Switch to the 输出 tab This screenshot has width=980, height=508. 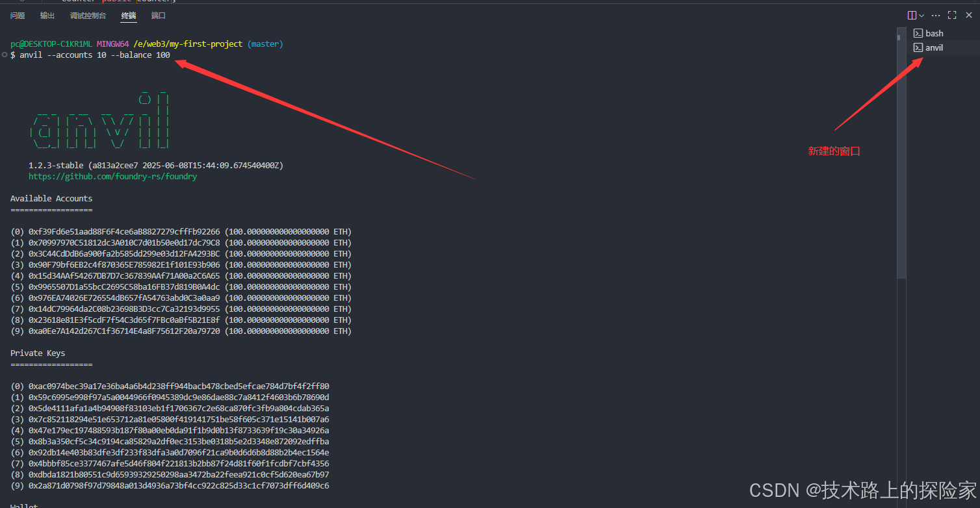pyautogui.click(x=47, y=16)
